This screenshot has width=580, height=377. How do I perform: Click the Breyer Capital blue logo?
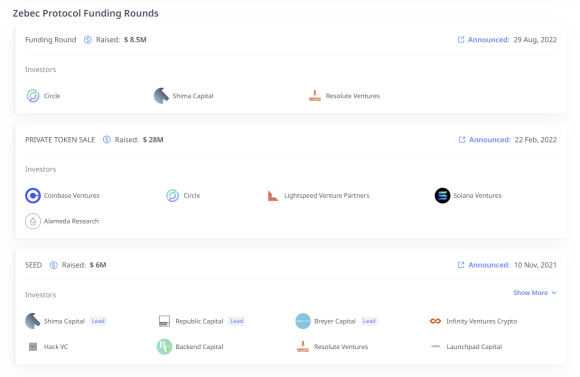tap(303, 321)
